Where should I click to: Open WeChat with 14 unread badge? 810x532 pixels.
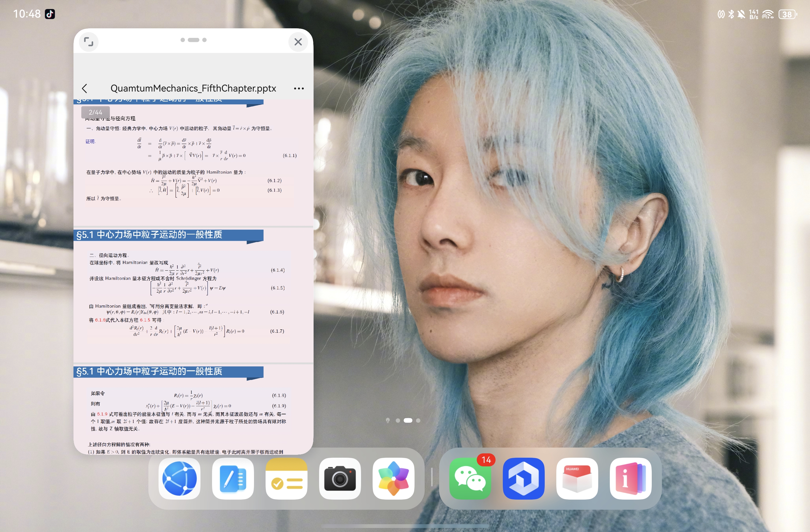470,478
